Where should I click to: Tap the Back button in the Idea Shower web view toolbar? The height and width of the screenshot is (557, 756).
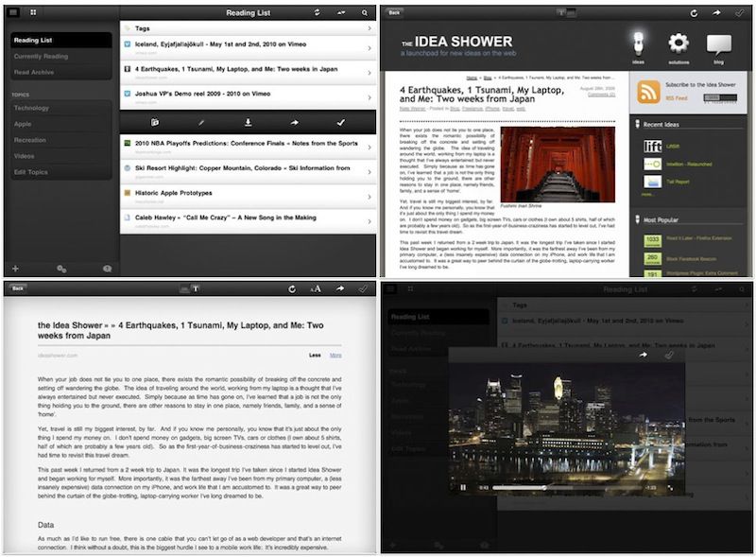[x=394, y=12]
